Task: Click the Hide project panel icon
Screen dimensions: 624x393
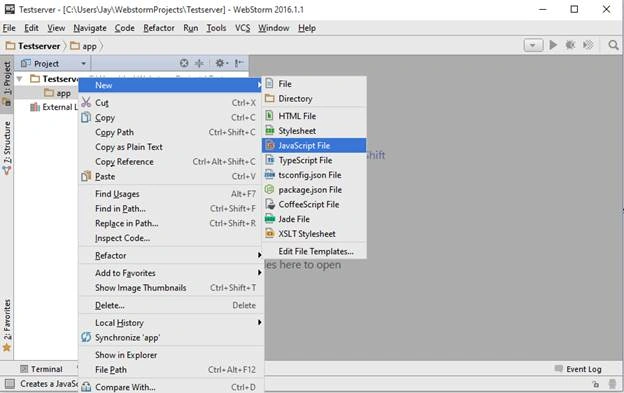Action: coord(239,63)
